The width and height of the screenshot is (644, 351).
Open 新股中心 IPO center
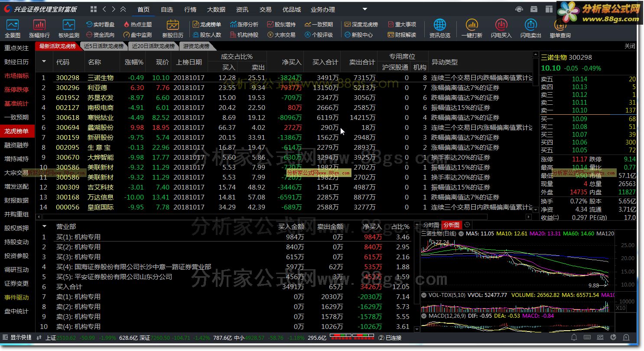(x=359, y=35)
